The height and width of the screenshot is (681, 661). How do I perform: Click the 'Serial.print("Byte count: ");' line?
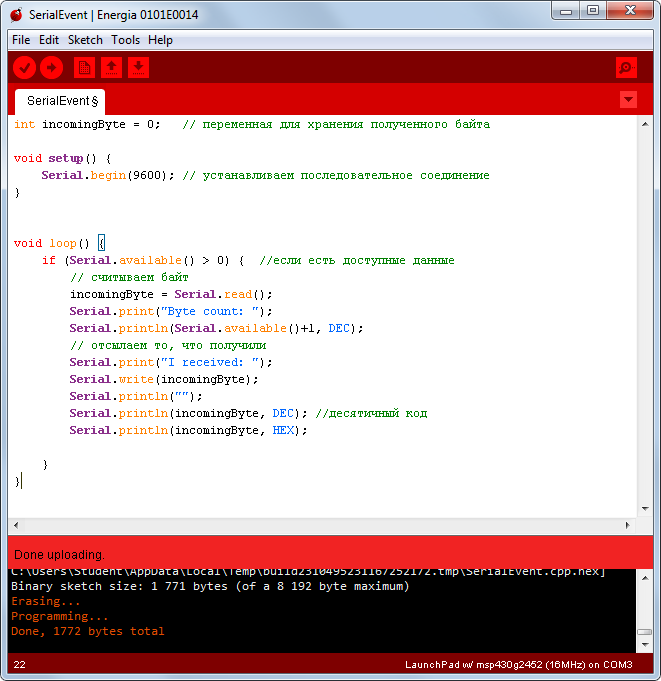tap(171, 311)
